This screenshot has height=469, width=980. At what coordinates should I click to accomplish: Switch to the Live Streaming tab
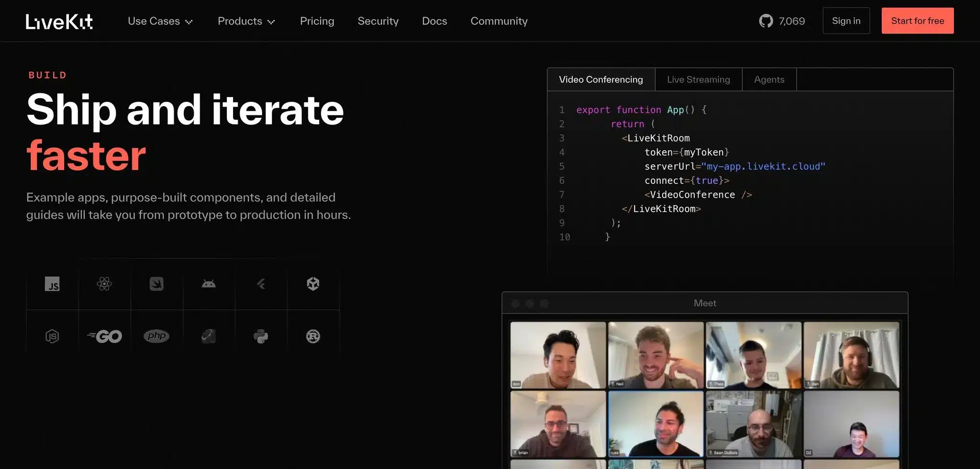(x=699, y=79)
